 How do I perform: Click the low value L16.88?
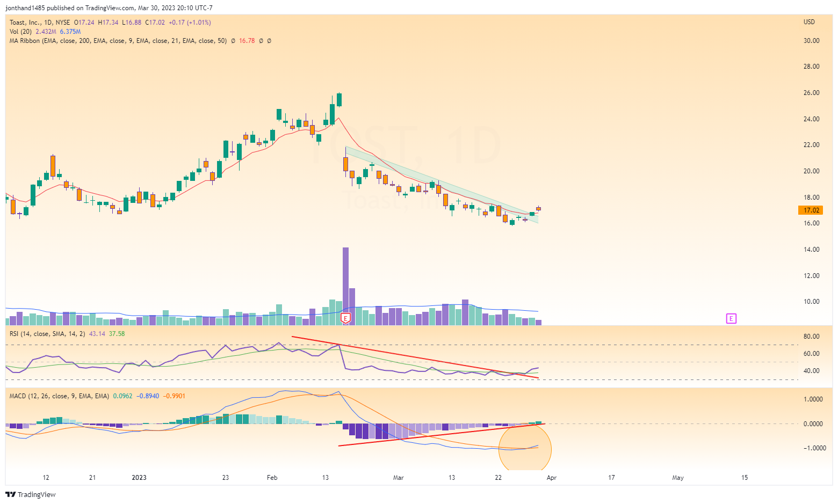pyautogui.click(x=132, y=23)
